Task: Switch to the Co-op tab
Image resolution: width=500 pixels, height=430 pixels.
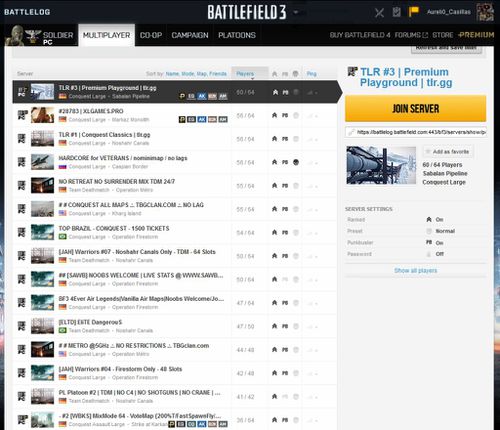Action: coord(151,35)
